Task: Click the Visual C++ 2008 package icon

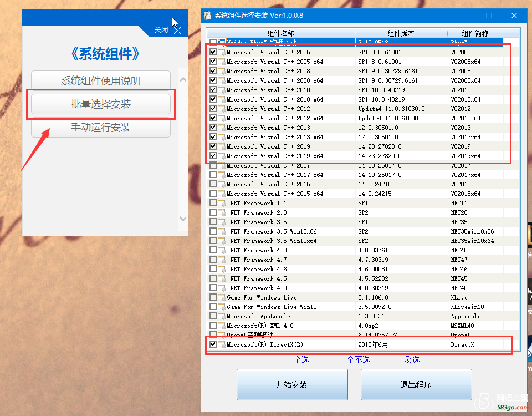Action: point(222,72)
